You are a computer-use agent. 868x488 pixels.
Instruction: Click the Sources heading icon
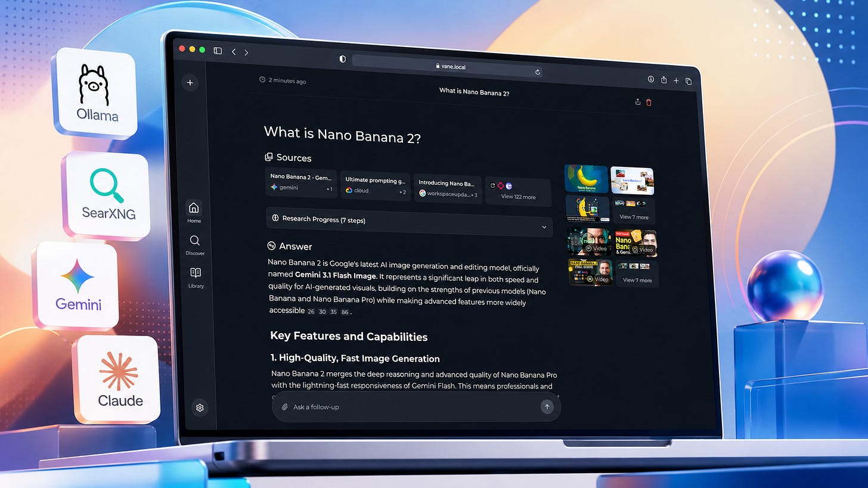click(269, 157)
